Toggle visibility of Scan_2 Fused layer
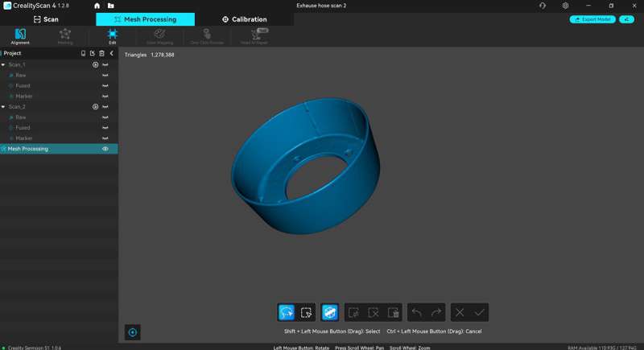This screenshot has width=644, height=350. [105, 127]
